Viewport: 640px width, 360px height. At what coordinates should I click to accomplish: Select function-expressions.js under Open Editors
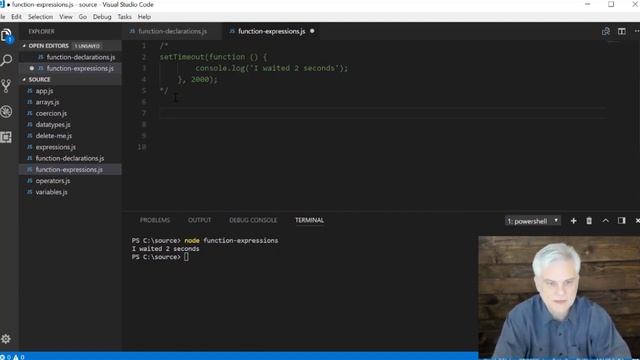pyautogui.click(x=70, y=69)
